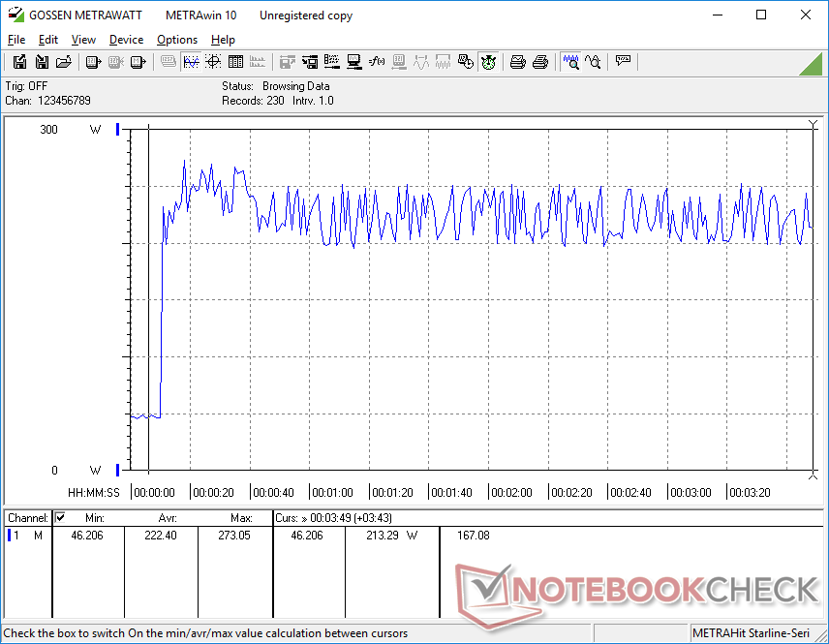Click the second floppy disk import icon

point(42,62)
